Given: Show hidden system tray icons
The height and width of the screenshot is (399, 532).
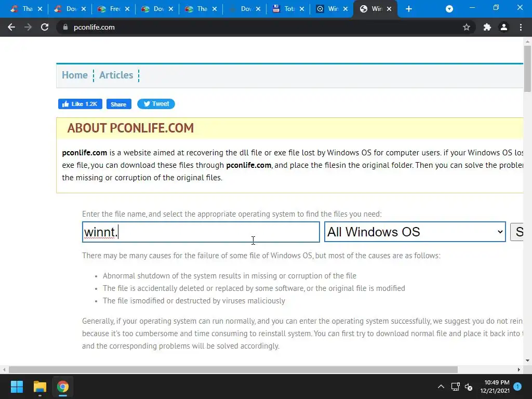Looking at the screenshot, I should click(x=441, y=387).
